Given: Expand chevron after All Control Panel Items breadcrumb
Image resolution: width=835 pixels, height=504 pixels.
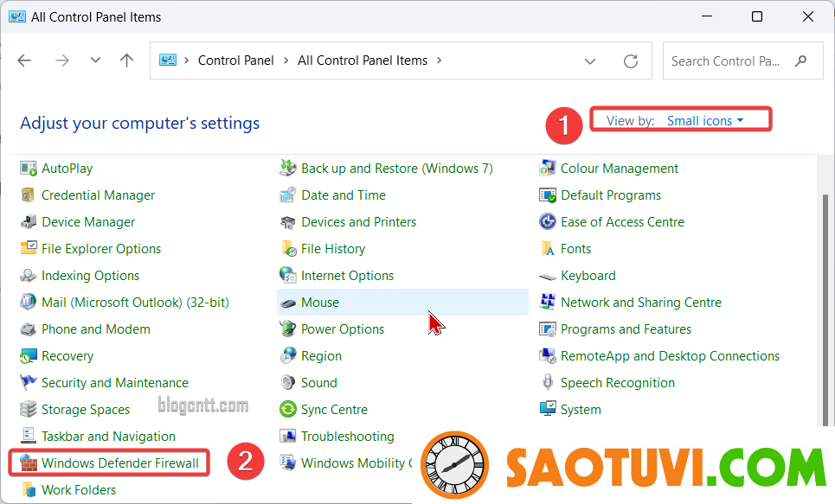Looking at the screenshot, I should pyautogui.click(x=440, y=61).
